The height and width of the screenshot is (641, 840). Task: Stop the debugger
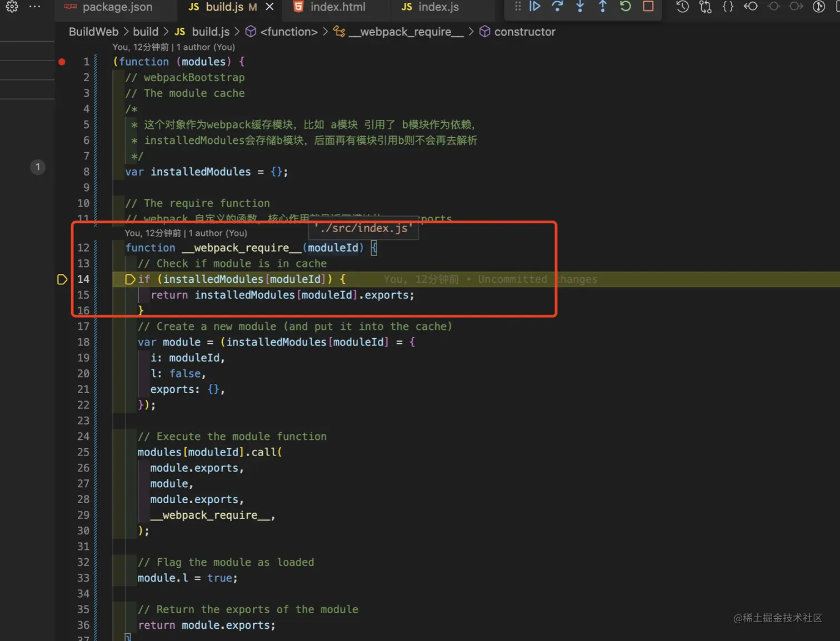point(648,7)
